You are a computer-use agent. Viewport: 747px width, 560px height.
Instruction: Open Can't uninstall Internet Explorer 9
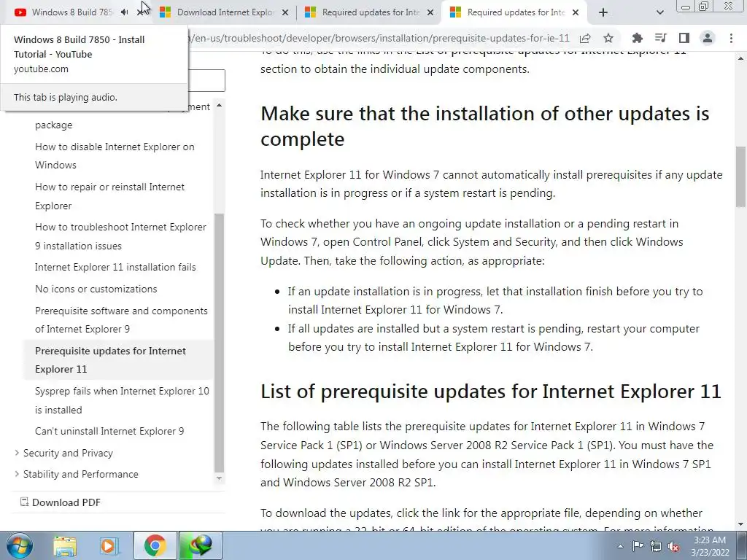pyautogui.click(x=109, y=431)
